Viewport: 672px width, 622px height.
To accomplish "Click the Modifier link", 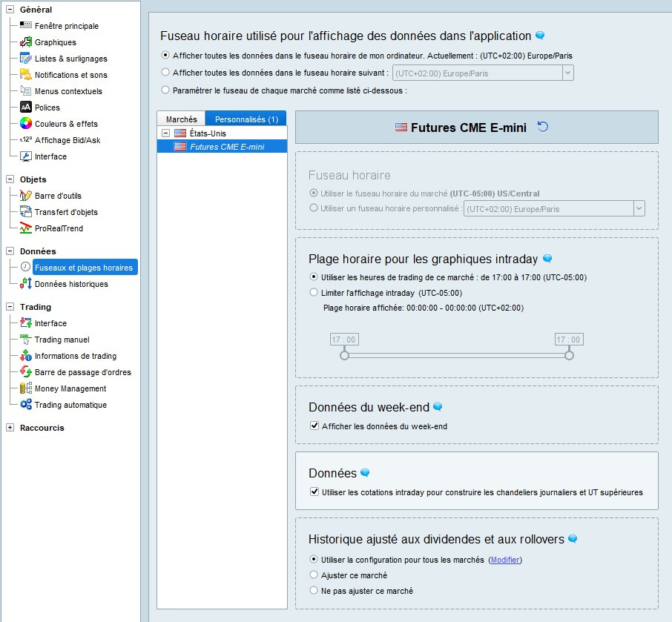I will click(505, 560).
